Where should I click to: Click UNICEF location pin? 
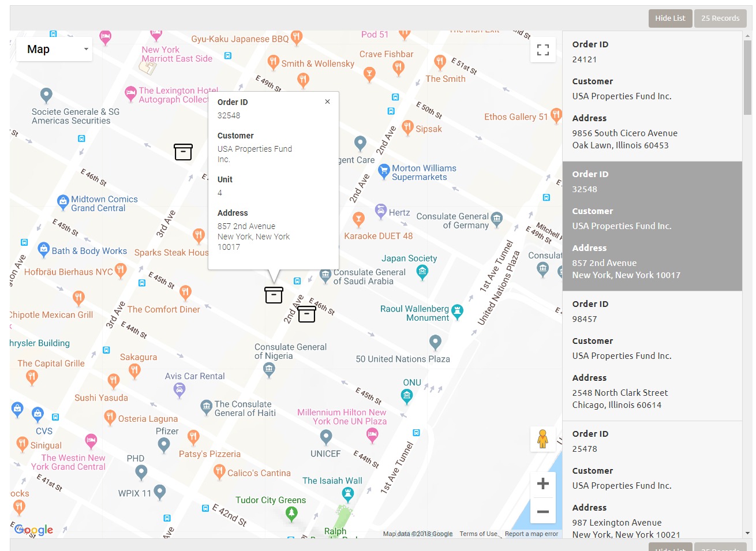click(326, 437)
